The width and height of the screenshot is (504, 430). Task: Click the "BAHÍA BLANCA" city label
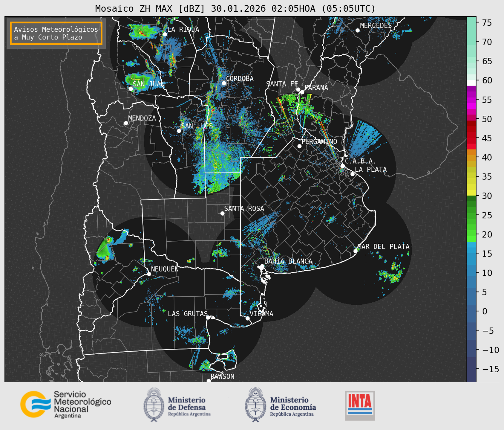(288, 261)
